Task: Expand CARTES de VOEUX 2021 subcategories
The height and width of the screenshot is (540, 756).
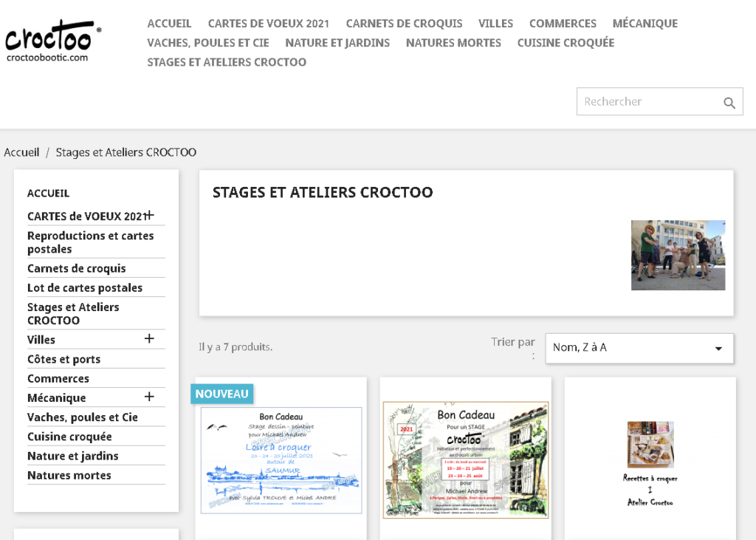Action: click(x=149, y=215)
